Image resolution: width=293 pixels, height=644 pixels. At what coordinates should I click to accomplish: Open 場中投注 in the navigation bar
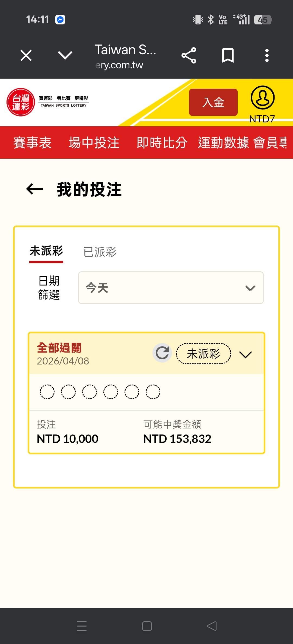pos(94,143)
